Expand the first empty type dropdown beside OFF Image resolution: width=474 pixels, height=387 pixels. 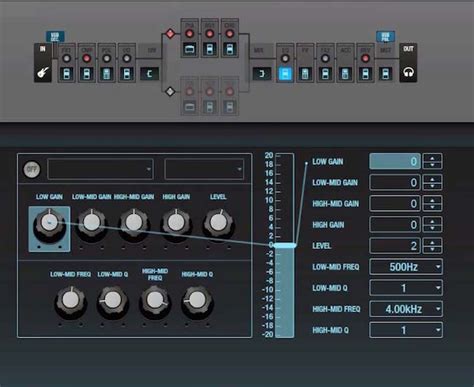click(x=100, y=169)
